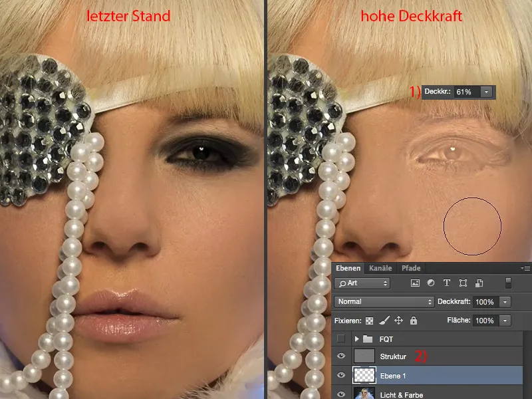Hide the Struktur layer
Screen dimensions: 532x399
[x=341, y=356]
